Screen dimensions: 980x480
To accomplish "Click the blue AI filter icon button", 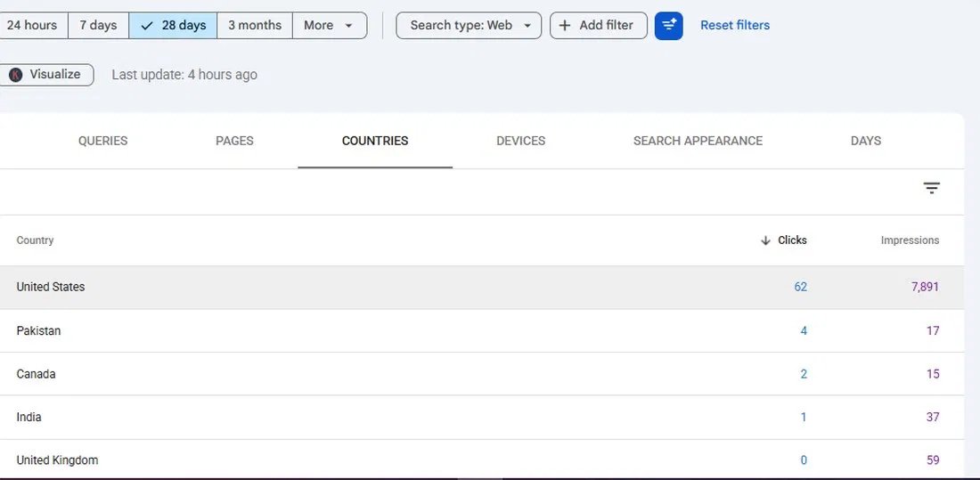I will tap(669, 26).
